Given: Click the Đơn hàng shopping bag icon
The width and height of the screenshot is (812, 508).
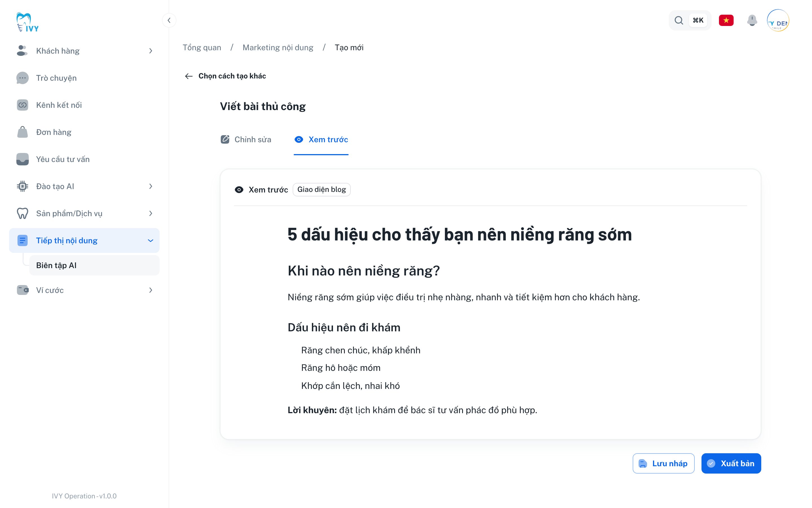Looking at the screenshot, I should click(22, 132).
